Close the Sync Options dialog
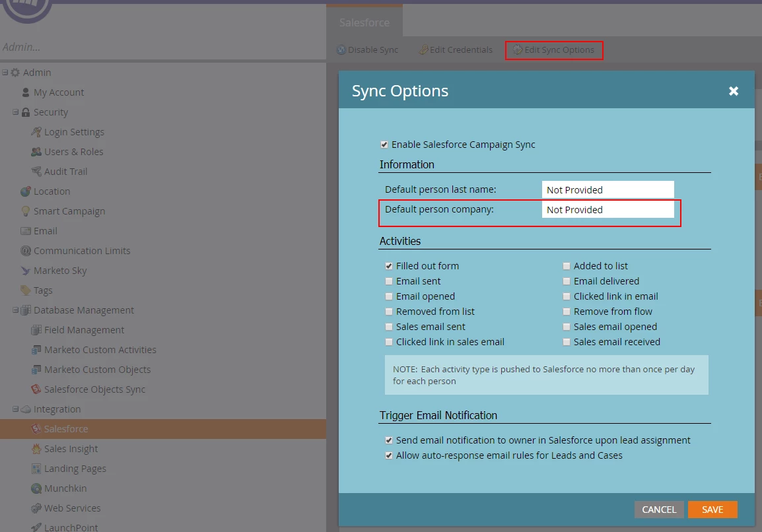Screen dimensions: 762x532 tap(734, 91)
